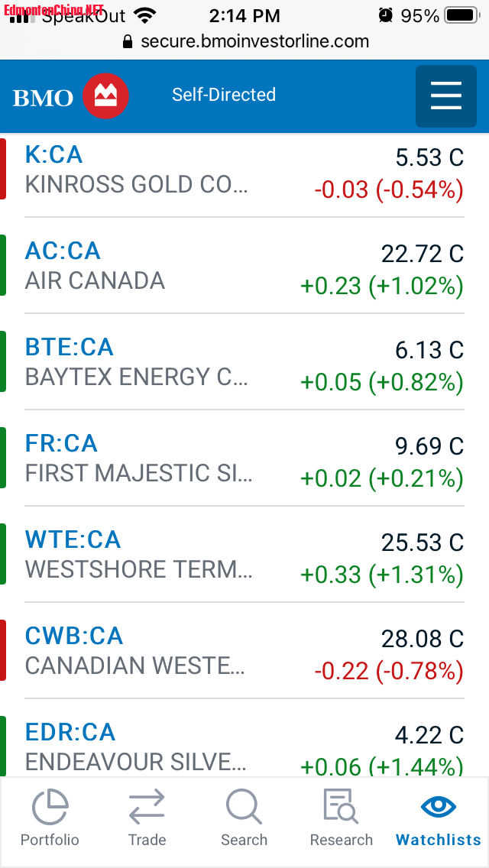
Task: Select the BTE:CA Baytex Energy ticker
Action: (70, 347)
